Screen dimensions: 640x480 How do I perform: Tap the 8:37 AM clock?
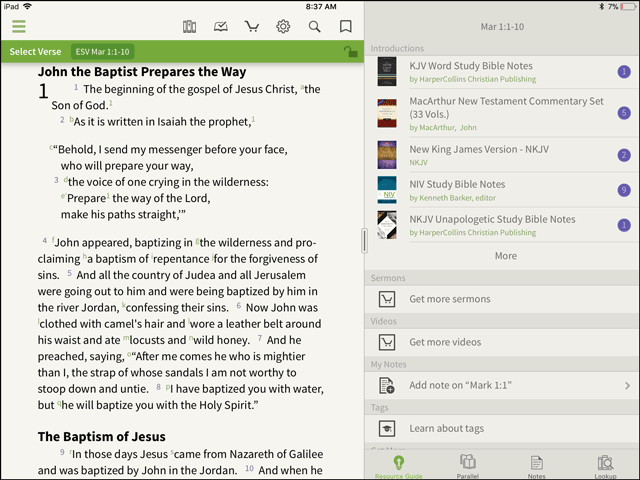pos(321,7)
